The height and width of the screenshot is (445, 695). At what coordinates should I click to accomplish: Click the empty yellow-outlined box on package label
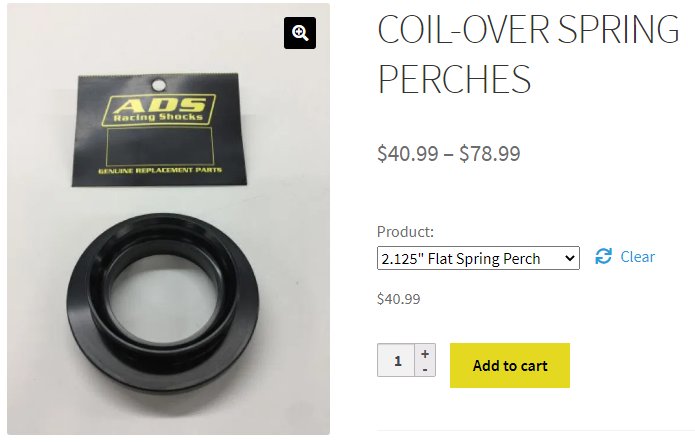[160, 146]
